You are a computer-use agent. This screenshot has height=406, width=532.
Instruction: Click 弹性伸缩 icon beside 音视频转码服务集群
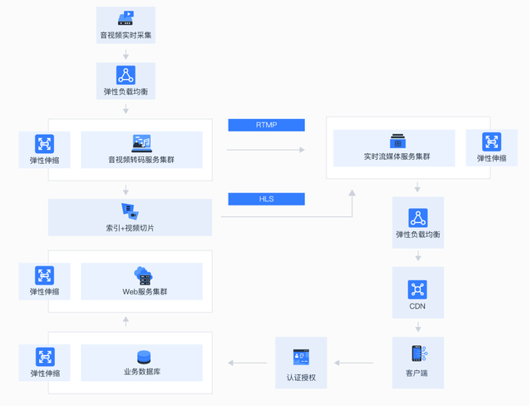coord(44,144)
